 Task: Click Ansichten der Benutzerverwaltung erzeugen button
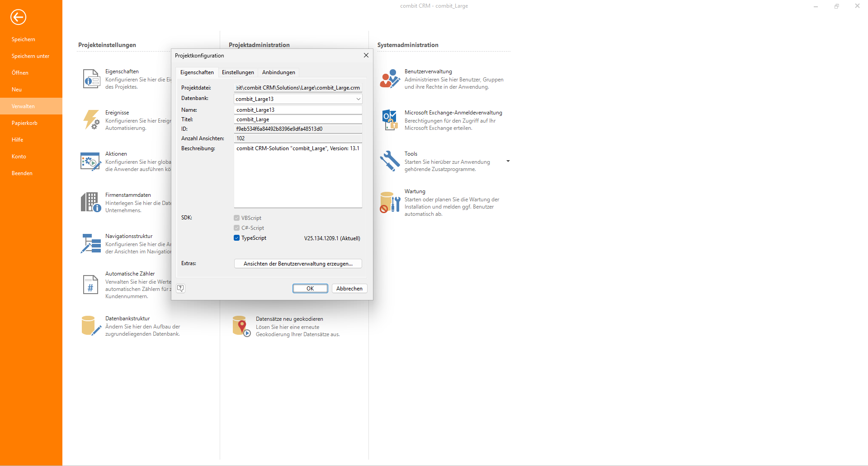[298, 264]
